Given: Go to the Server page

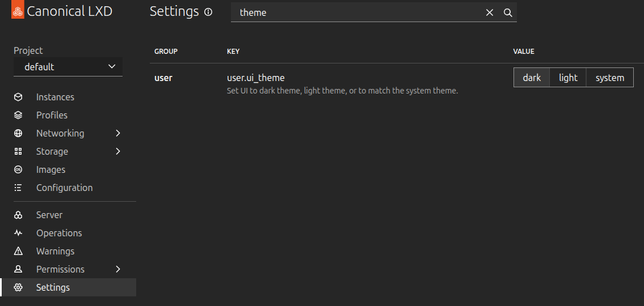Looking at the screenshot, I should click(49, 215).
